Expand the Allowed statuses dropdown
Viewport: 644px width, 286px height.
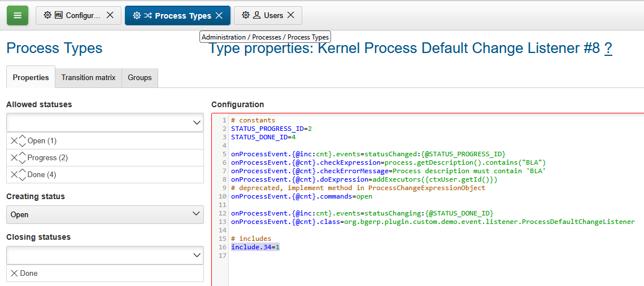tap(197, 122)
